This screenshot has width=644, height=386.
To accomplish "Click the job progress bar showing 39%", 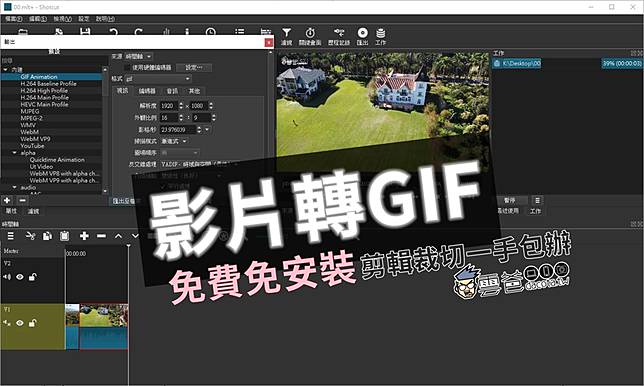I will [x=622, y=63].
